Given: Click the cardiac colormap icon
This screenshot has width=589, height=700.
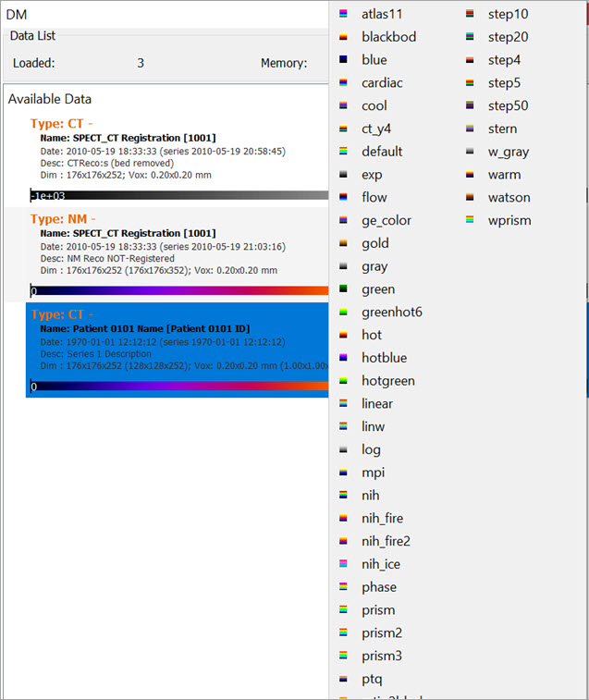Looking at the screenshot, I should coord(344,83).
